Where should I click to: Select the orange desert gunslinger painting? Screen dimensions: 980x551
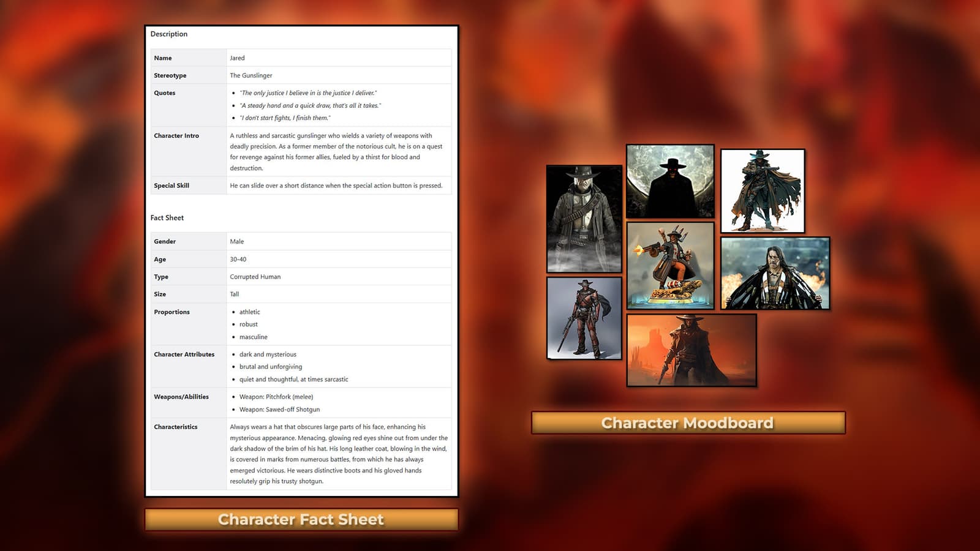click(x=692, y=350)
